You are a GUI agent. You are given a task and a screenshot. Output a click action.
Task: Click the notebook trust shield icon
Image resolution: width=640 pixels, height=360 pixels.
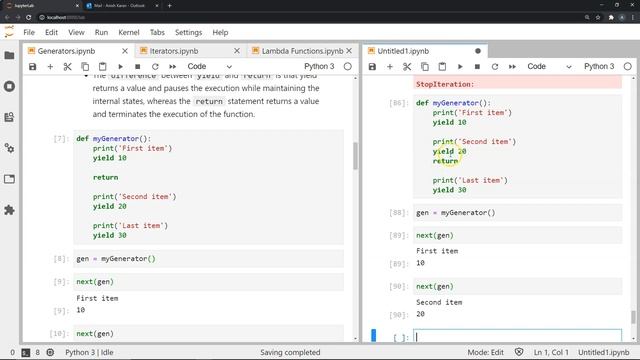[519, 352]
